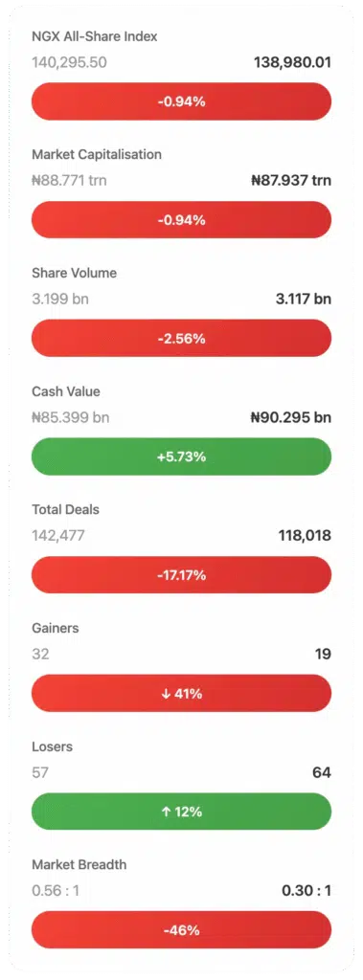This screenshot has height=980, width=363.
Task: Select the Market Breadth -46% bar
Action: click(182, 930)
